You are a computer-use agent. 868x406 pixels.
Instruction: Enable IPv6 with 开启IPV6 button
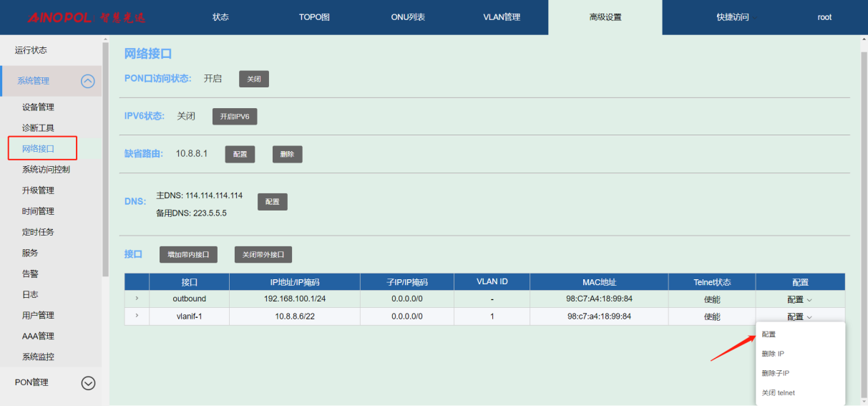(235, 116)
